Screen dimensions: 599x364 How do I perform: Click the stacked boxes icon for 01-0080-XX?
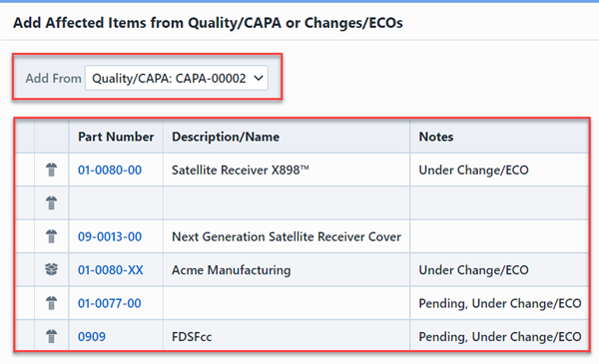click(52, 269)
